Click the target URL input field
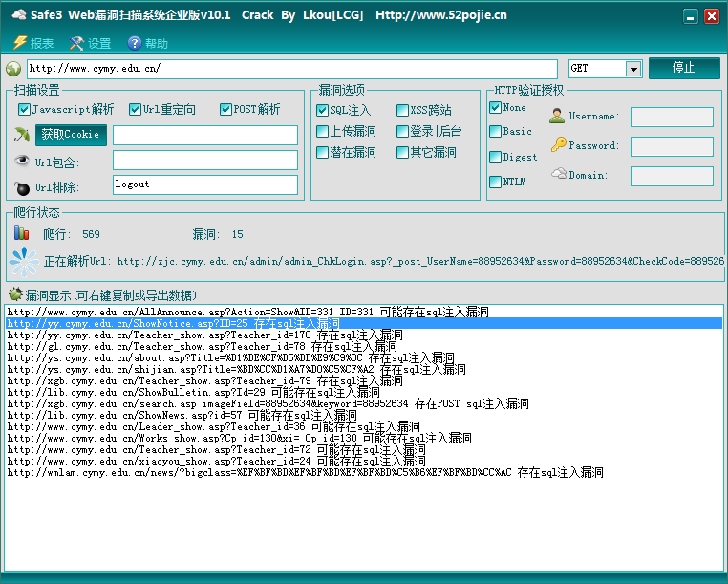Viewport: 728px width, 584px height. click(292, 69)
